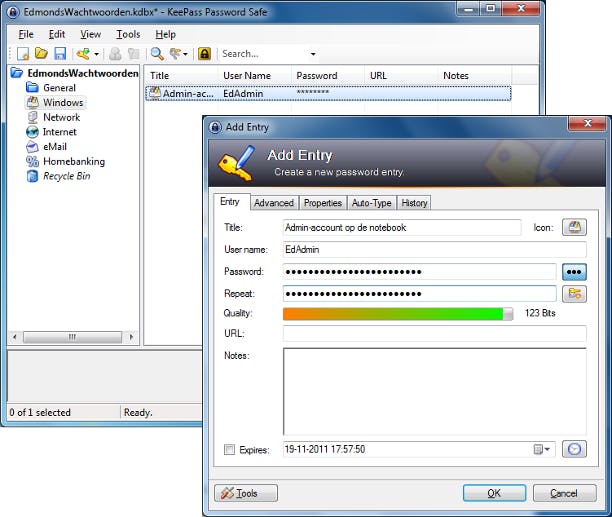
Task: Select the Internet group
Action: coord(59,132)
